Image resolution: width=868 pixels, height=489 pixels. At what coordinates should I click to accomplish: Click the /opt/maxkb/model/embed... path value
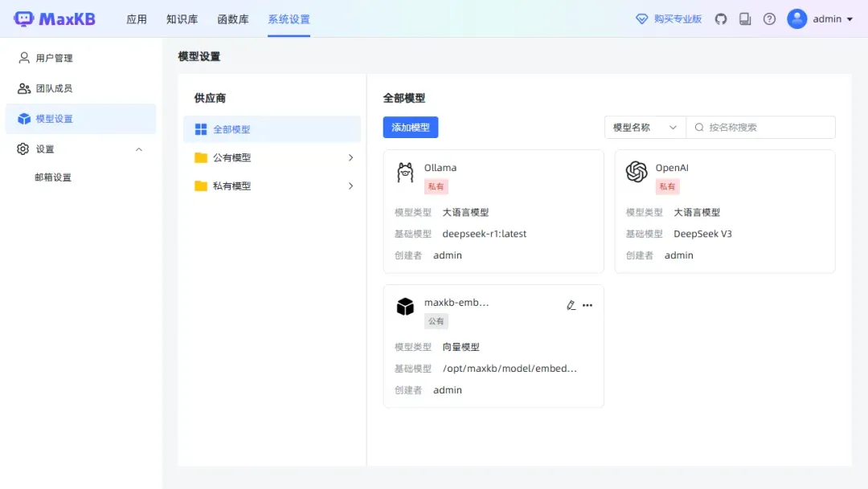[x=510, y=369]
